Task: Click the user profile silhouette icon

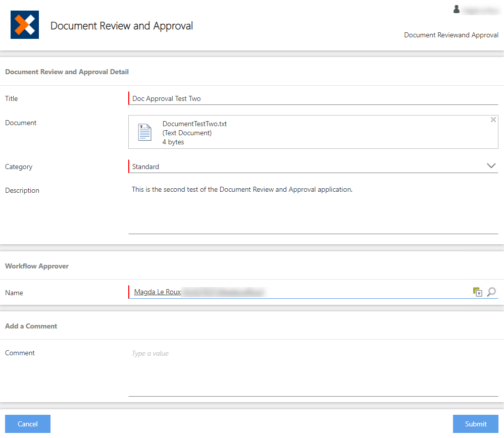Action: 457,9
